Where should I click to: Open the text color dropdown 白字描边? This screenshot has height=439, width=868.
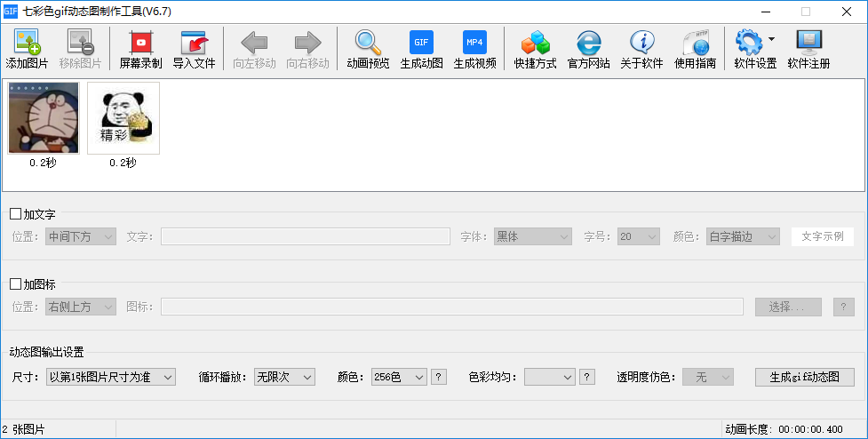point(743,236)
